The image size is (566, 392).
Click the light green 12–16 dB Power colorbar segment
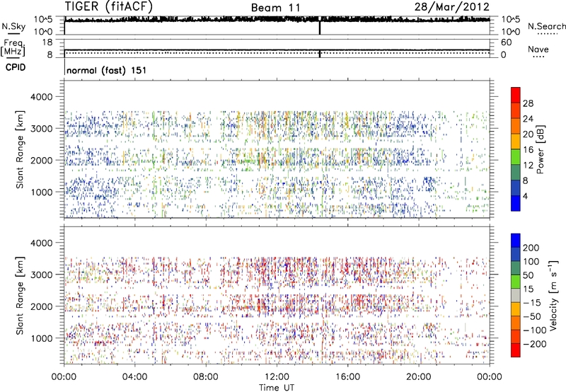pyautogui.click(x=516, y=156)
